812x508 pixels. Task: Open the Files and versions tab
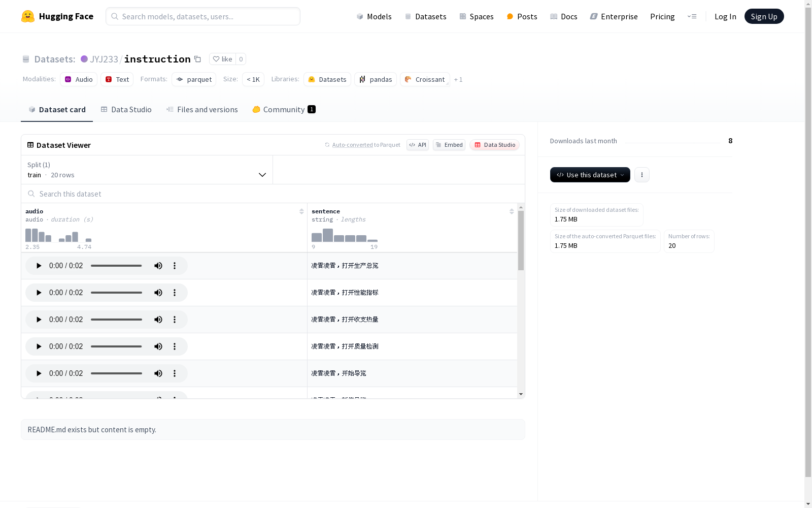(202, 109)
